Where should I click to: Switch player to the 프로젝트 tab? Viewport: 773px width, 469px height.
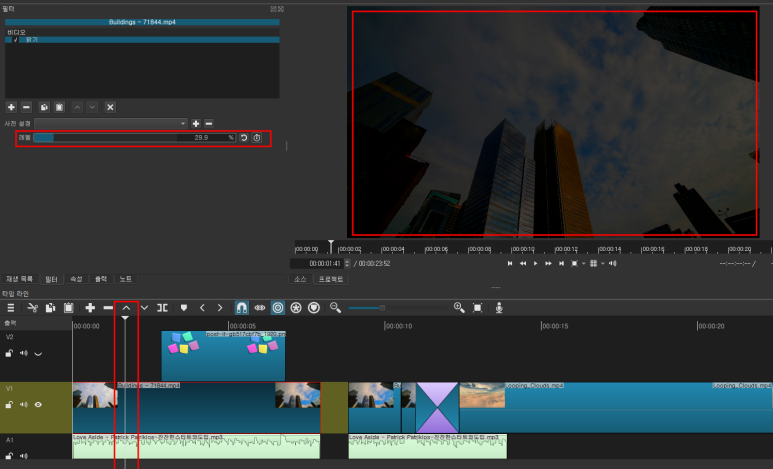point(331,279)
